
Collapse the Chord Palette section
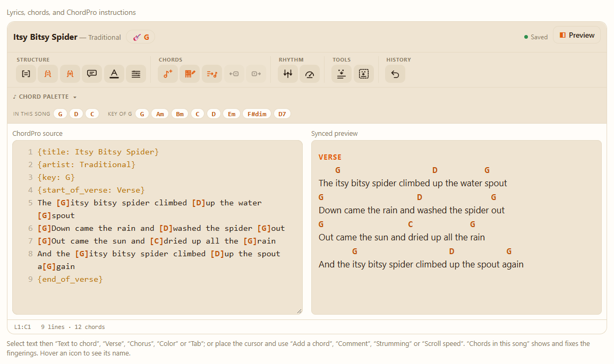tap(44, 97)
